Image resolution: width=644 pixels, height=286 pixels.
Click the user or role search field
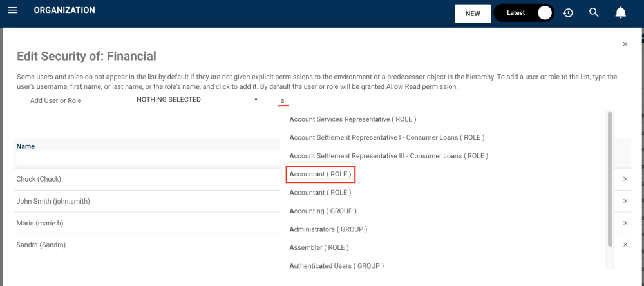pos(444,101)
